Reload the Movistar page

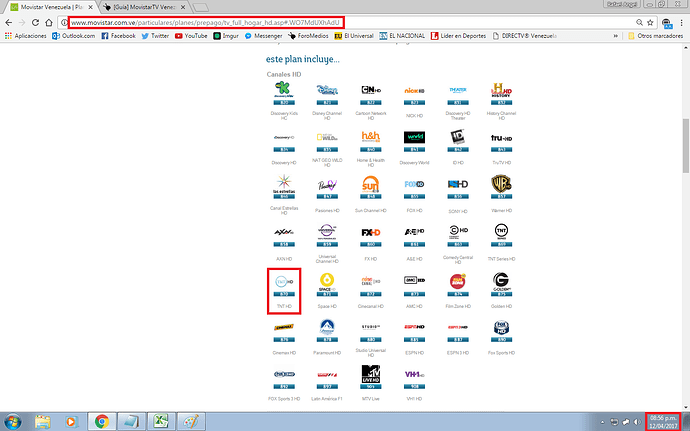pos(35,22)
